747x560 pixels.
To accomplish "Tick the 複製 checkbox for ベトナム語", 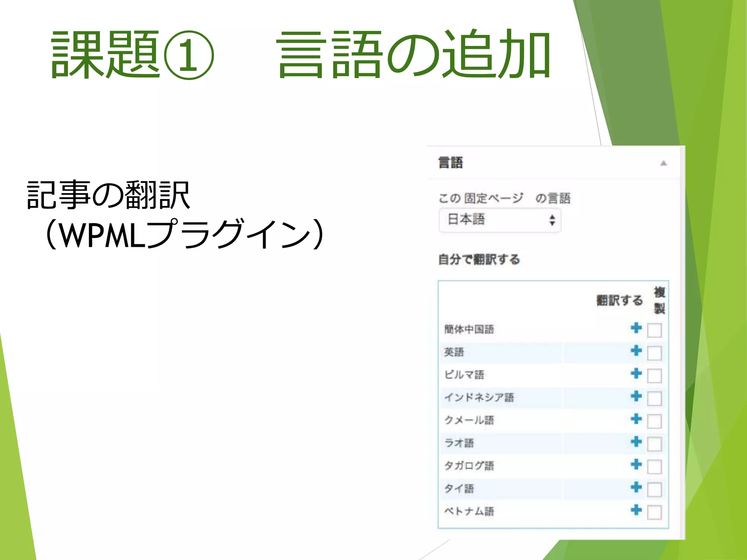I will (654, 512).
